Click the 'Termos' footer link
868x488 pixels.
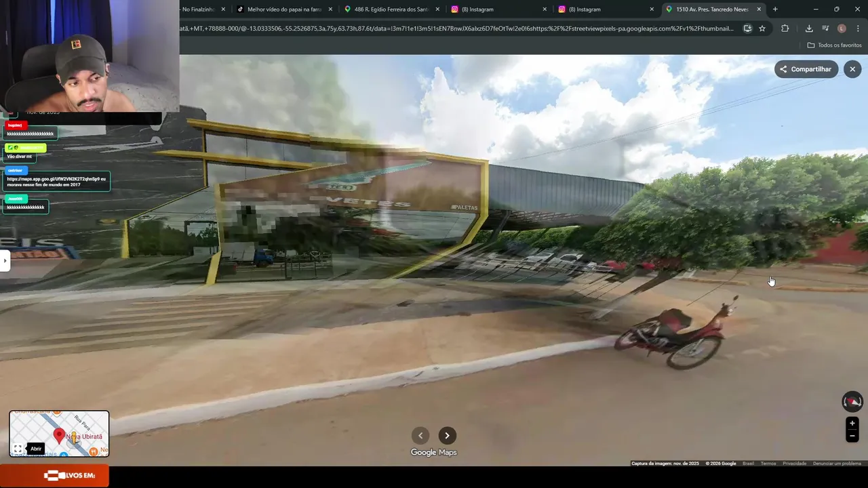point(768,464)
